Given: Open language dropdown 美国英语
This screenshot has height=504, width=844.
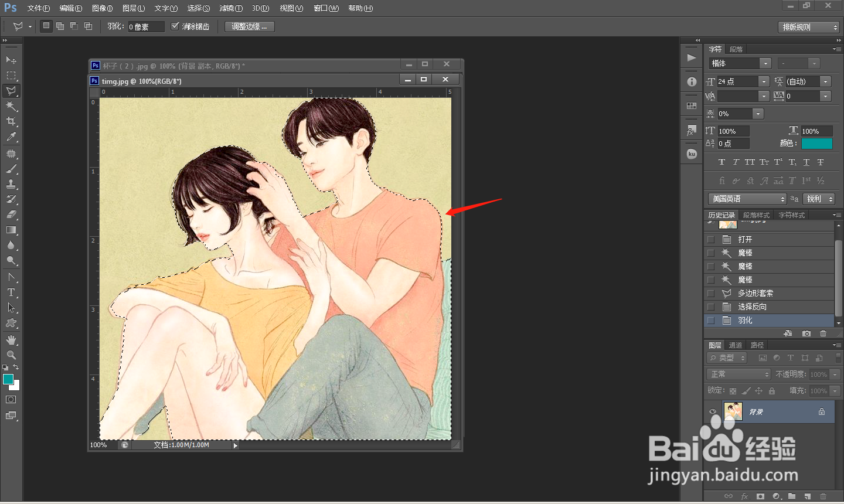Looking at the screenshot, I should pos(747,199).
